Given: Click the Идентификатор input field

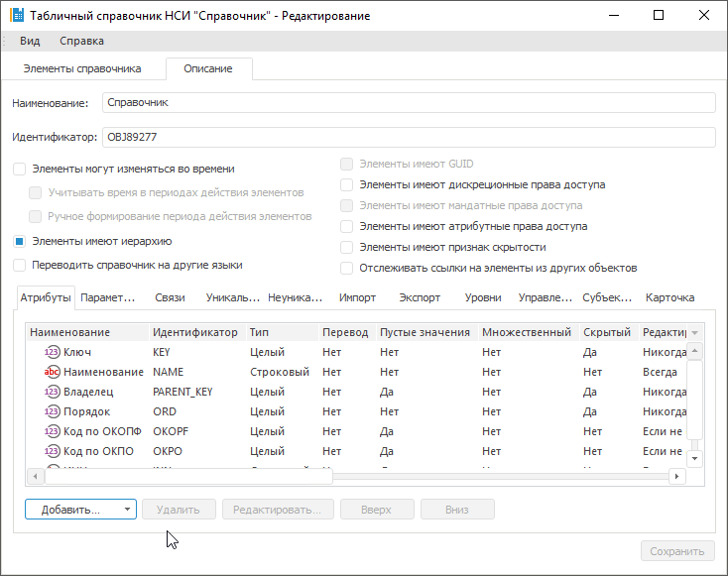Looking at the screenshot, I should pyautogui.click(x=408, y=138).
